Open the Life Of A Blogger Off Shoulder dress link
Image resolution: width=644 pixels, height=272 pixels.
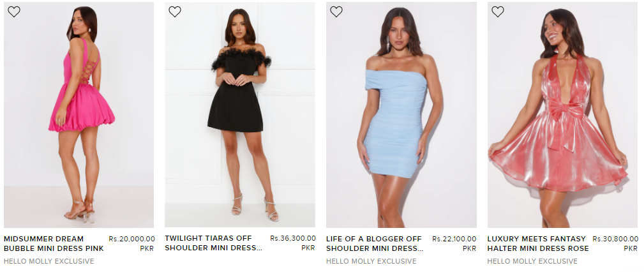[x=375, y=244]
